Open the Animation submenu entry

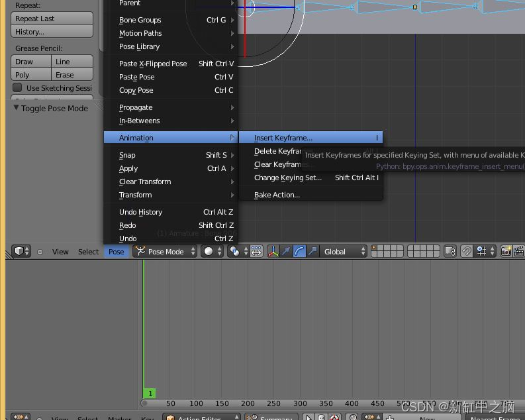(171, 138)
